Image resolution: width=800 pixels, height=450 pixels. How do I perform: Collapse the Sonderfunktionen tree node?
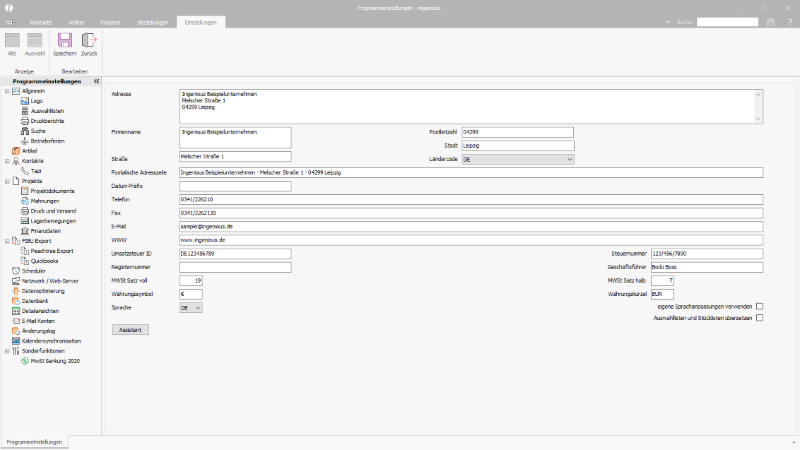click(7, 351)
